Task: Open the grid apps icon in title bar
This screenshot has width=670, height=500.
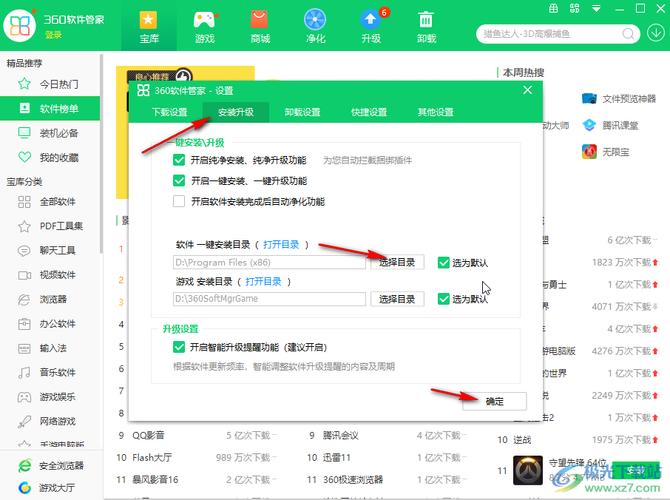Action: 575,8
